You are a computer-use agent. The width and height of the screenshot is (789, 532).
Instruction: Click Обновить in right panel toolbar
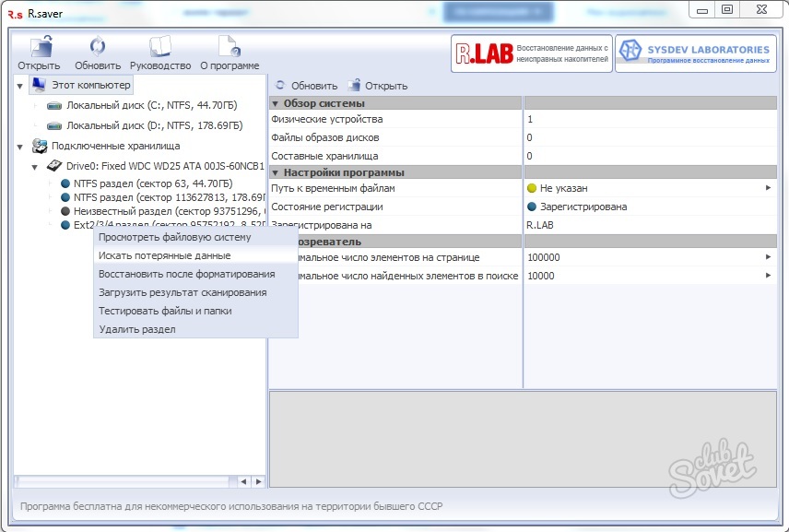[x=306, y=86]
